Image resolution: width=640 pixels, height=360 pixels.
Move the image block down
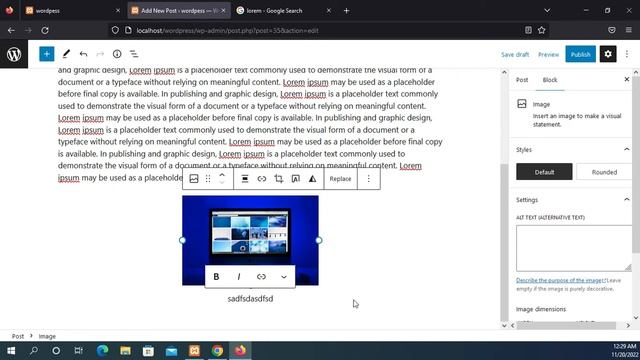click(222, 182)
